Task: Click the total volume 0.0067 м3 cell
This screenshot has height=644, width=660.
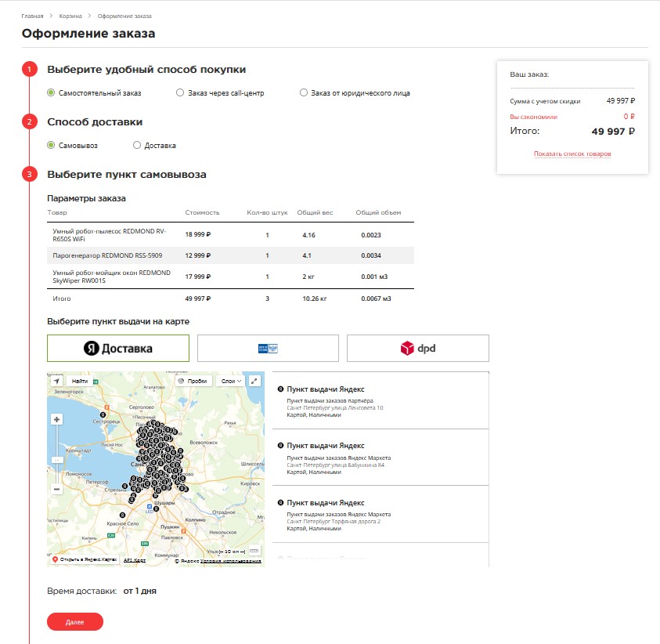Action: [x=376, y=298]
